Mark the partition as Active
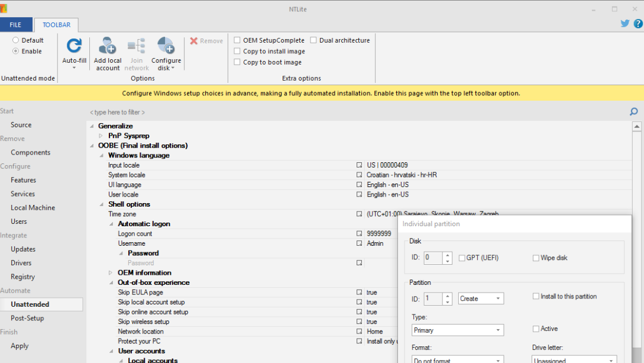 click(x=536, y=329)
